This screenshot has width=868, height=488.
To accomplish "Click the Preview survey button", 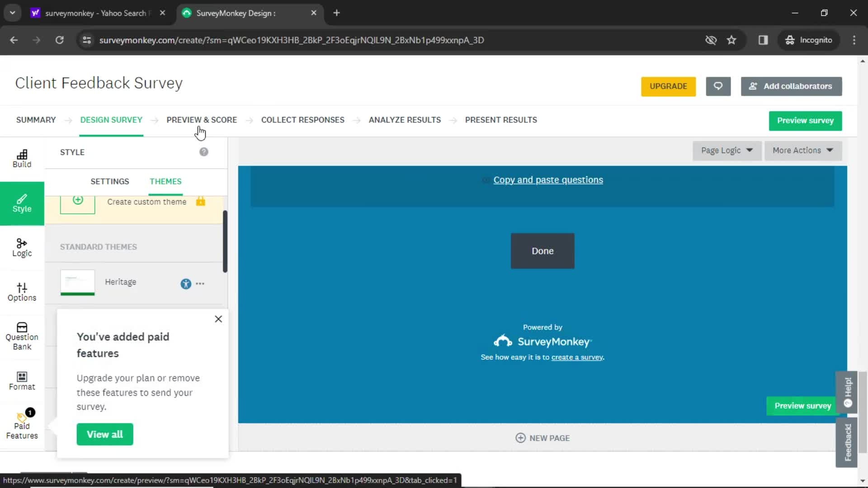I will click(805, 120).
